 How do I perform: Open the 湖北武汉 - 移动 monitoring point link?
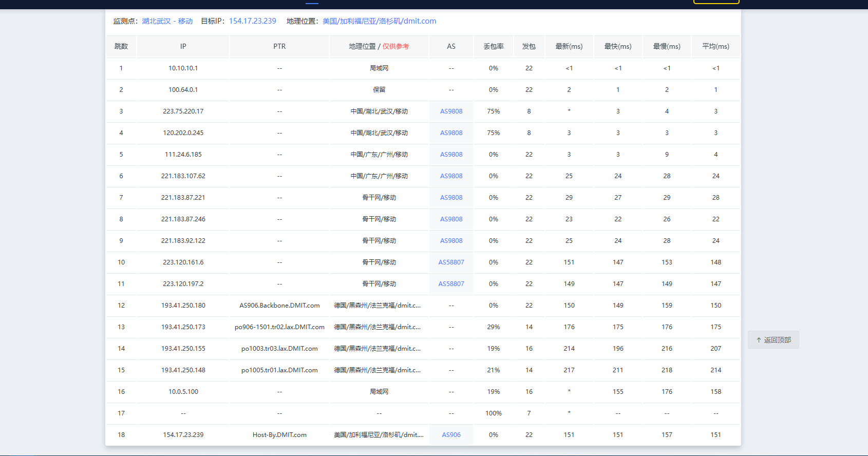(x=167, y=21)
